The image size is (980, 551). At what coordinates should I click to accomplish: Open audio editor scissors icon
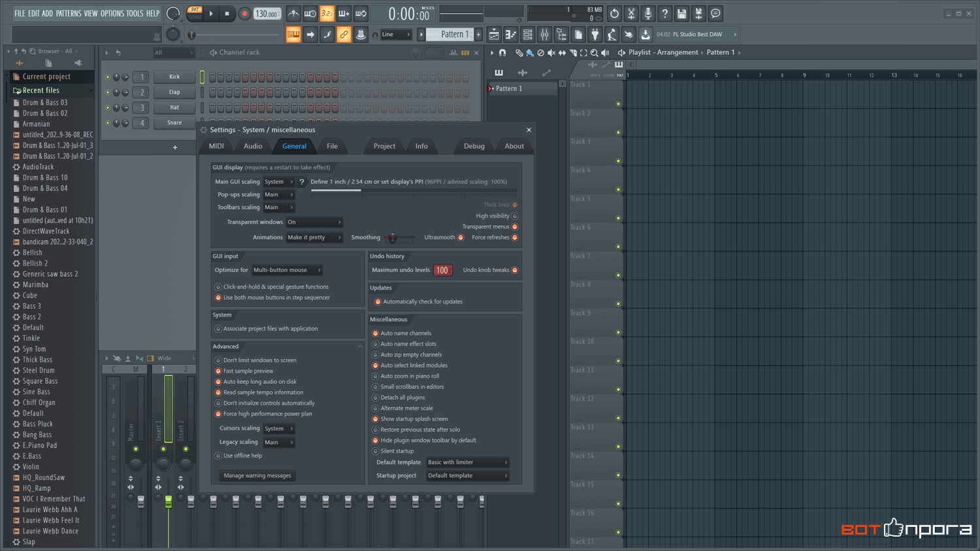631,14
